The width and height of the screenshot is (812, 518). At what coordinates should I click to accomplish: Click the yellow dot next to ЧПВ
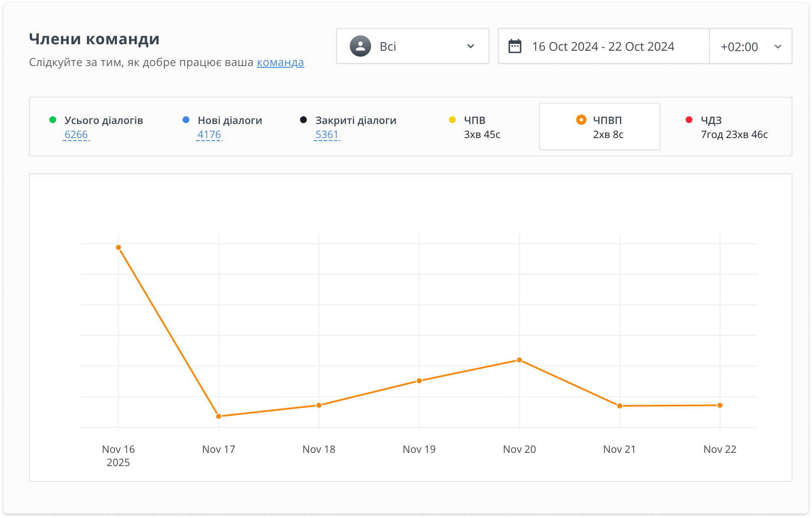452,120
